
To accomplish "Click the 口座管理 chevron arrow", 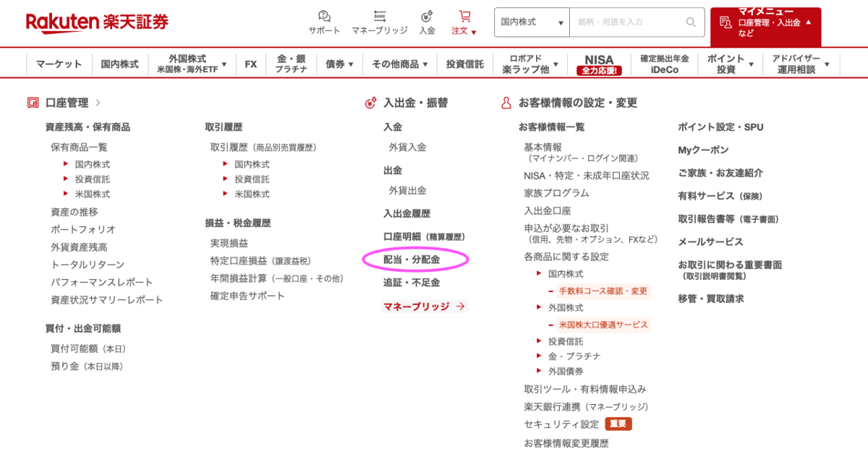I will pyautogui.click(x=98, y=103).
